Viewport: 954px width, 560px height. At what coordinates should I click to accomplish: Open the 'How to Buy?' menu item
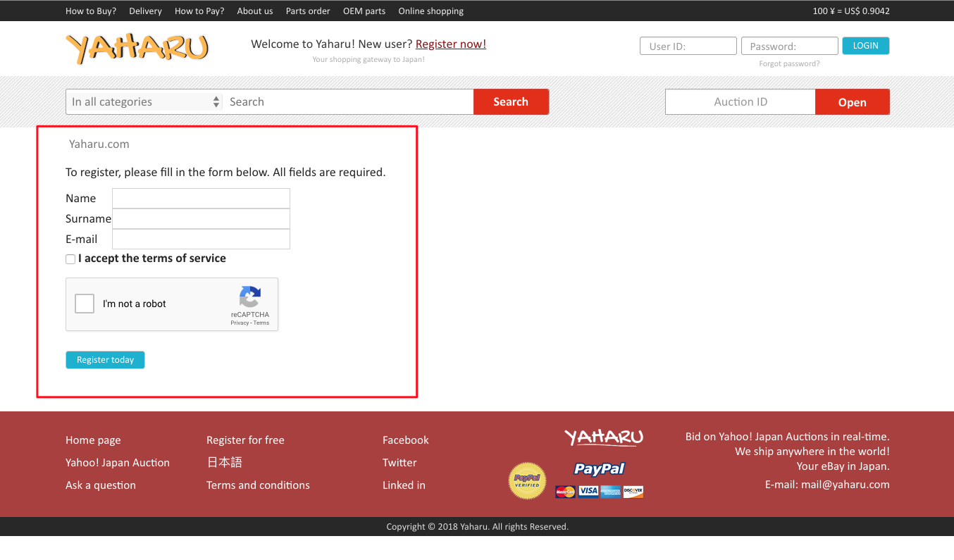(x=91, y=11)
